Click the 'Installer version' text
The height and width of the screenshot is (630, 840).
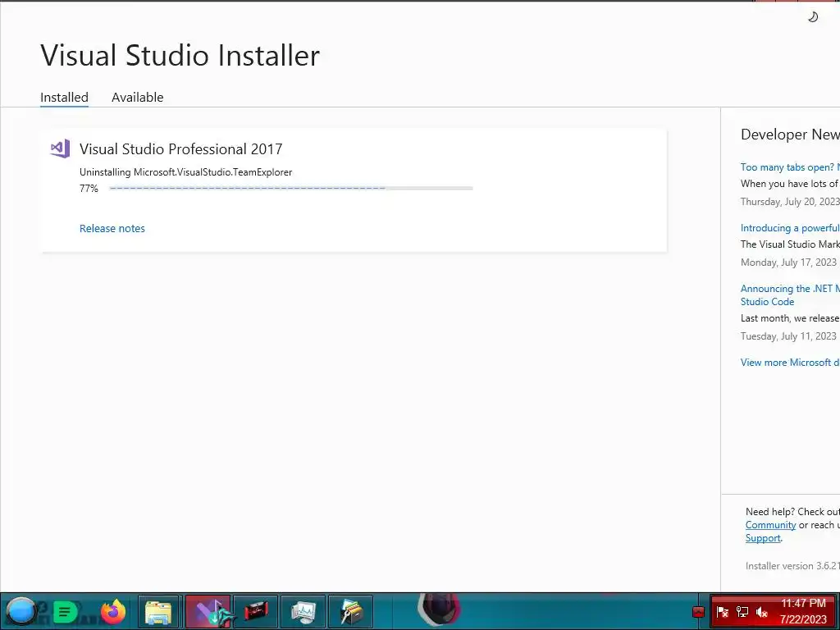tap(792, 566)
